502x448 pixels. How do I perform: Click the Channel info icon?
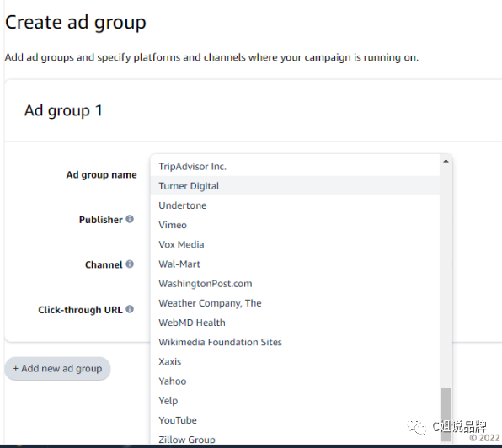tap(130, 264)
